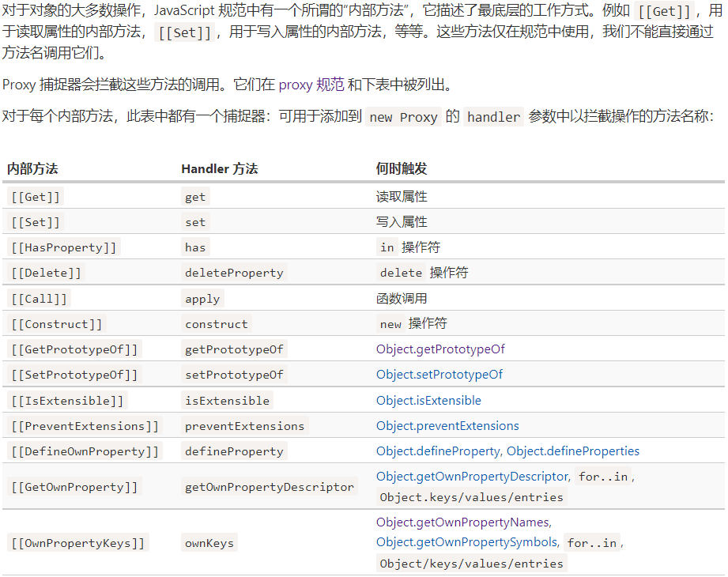728x577 pixels.
Task: Click the [[Get]] table cell
Action: pyautogui.click(x=36, y=197)
